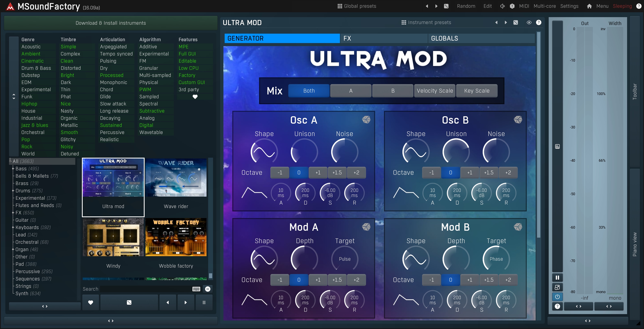Image resolution: width=644 pixels, height=329 pixels.
Task: Click Download & Install instruments button
Action: (111, 23)
